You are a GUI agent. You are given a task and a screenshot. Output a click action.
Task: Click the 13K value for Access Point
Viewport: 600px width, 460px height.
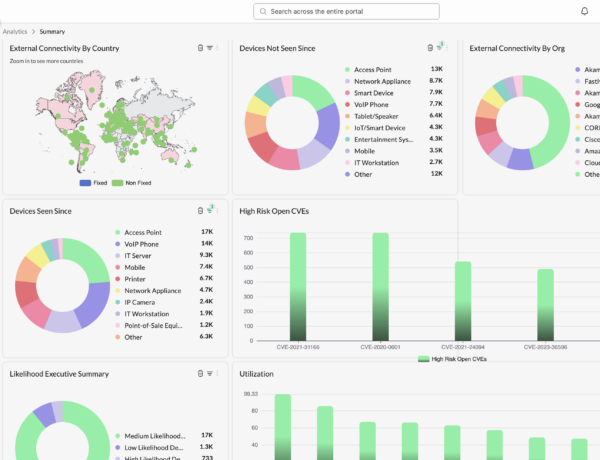coord(437,69)
